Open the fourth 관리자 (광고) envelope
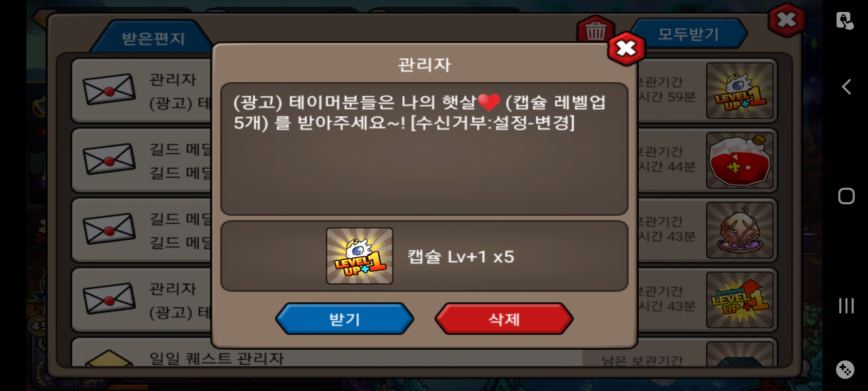This screenshot has width=868, height=391. pos(109,299)
